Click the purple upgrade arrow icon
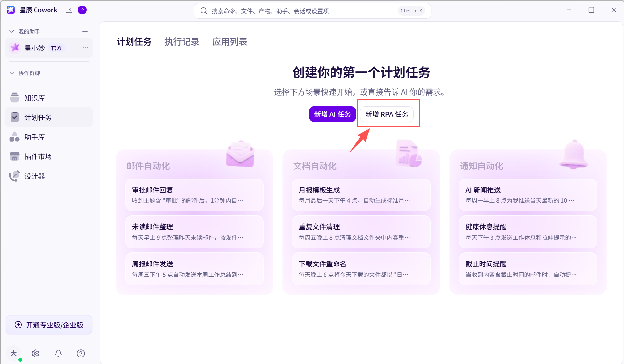Viewport: 624px width, 364px height. click(x=82, y=10)
